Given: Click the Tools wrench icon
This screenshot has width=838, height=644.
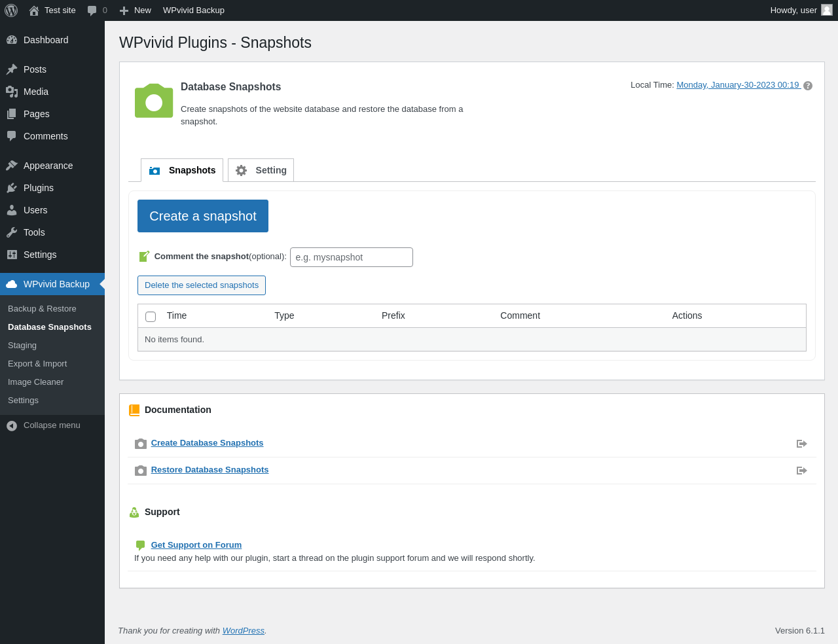Looking at the screenshot, I should click(12, 232).
